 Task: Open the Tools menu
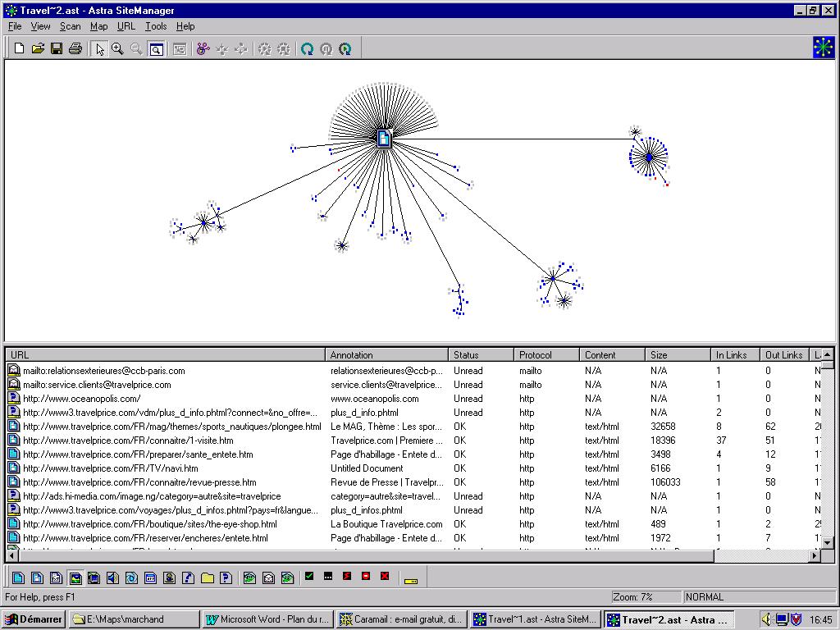(156, 26)
